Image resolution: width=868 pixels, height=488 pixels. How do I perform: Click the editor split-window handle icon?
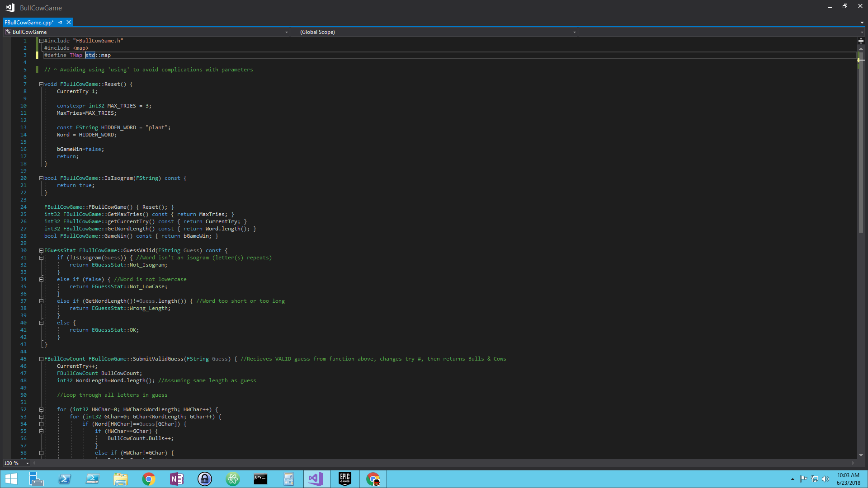pyautogui.click(x=861, y=41)
